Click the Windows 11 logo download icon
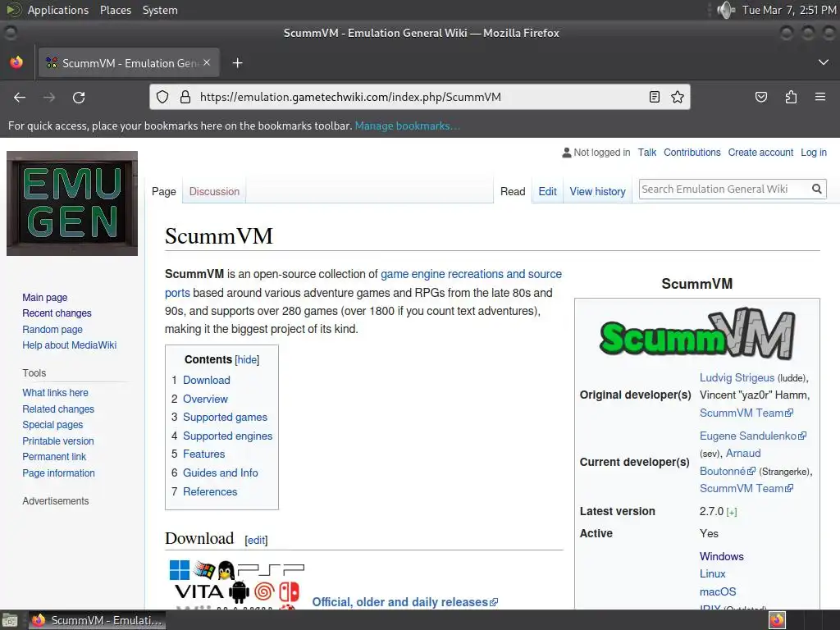Image resolution: width=840 pixels, height=630 pixels. click(180, 570)
